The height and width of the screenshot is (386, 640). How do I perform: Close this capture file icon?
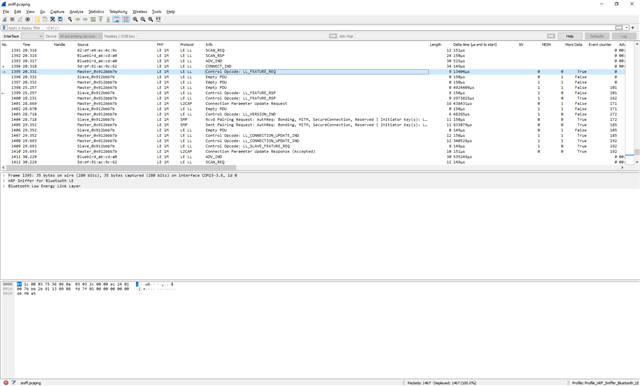(53, 19)
